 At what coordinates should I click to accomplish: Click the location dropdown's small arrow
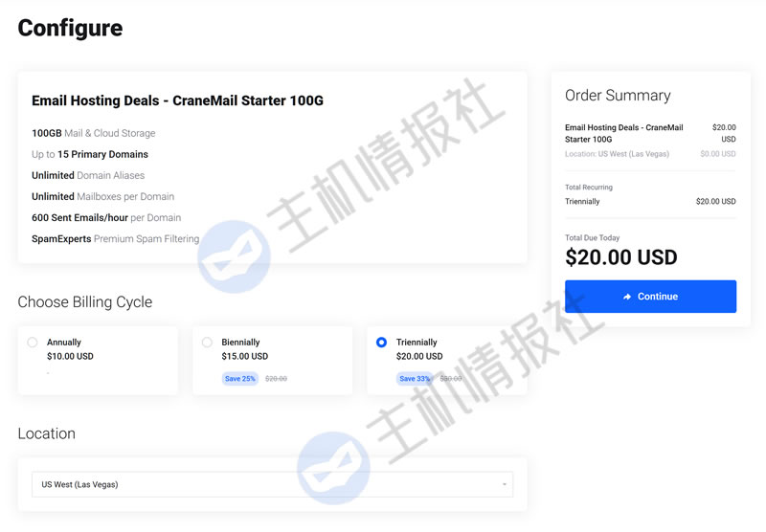505,485
